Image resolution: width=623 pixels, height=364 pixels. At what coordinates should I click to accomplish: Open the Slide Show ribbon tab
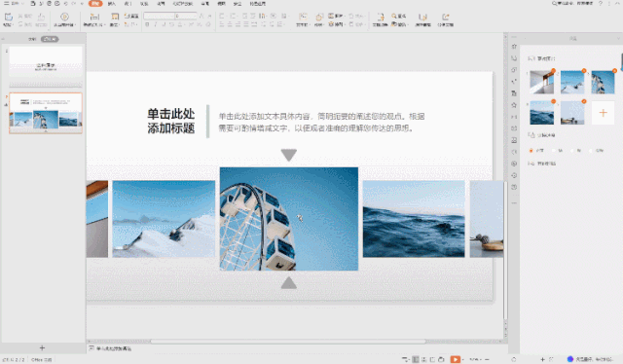183,4
